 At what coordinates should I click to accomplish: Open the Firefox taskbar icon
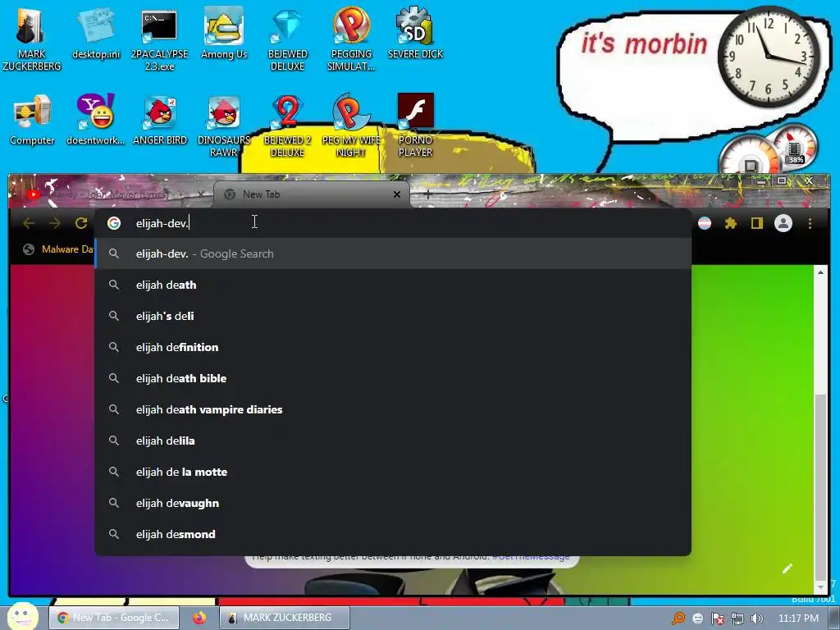(x=199, y=618)
